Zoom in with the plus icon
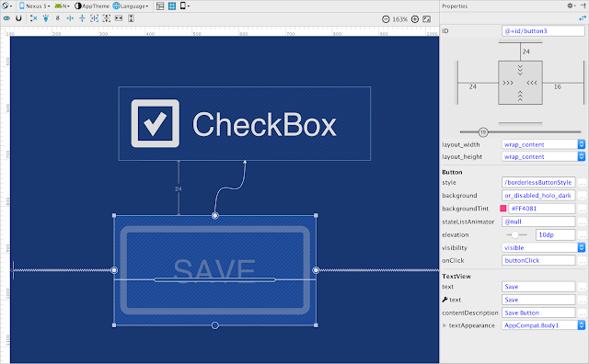The height and width of the screenshot is (364, 589). click(x=415, y=19)
